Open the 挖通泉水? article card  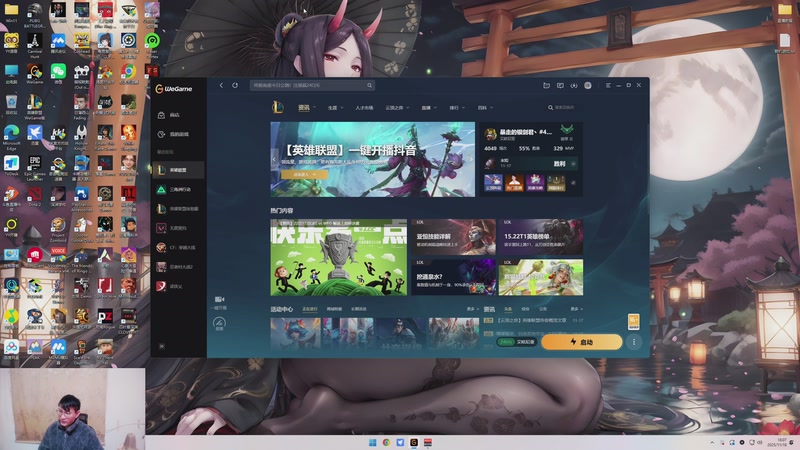pos(454,277)
